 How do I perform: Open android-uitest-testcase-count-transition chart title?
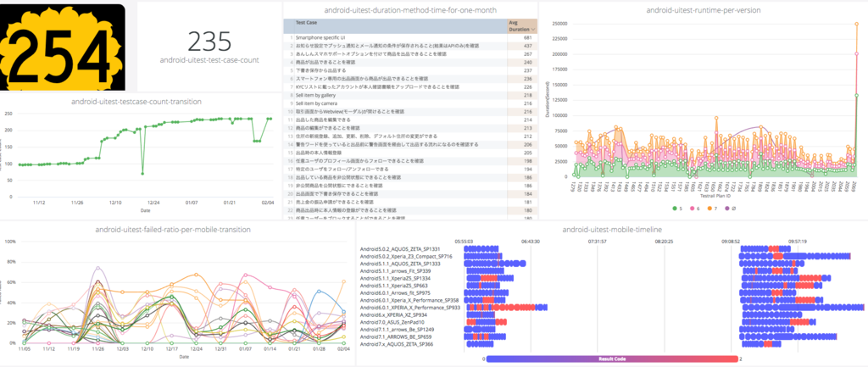(136, 102)
